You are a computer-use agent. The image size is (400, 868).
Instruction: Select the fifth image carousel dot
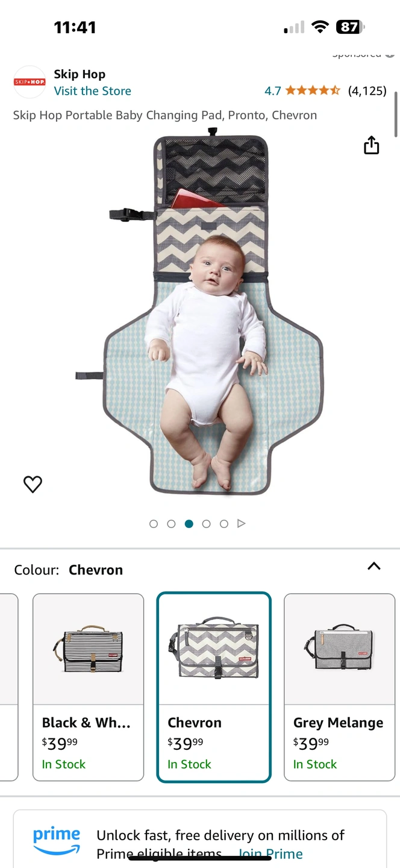[x=224, y=524]
